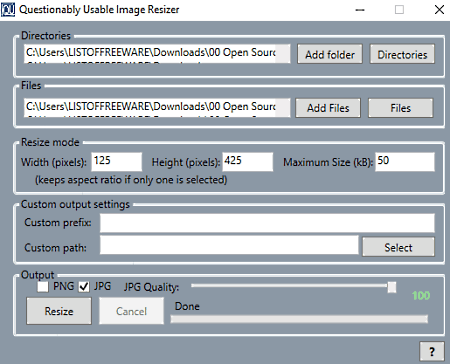Click the Add Files button

tap(328, 108)
